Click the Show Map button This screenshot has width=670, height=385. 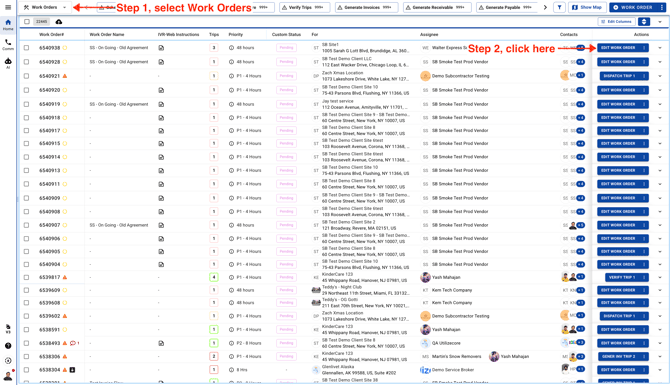(587, 7)
